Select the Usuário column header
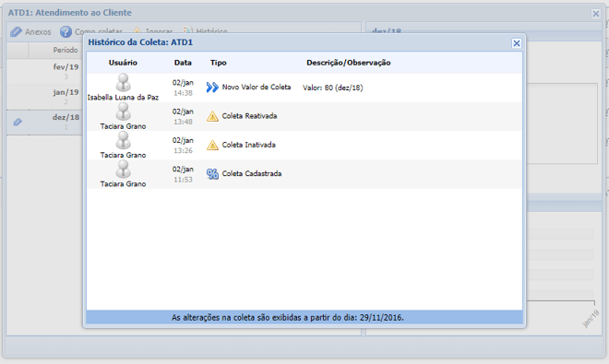The height and width of the screenshot is (364, 609). 123,63
